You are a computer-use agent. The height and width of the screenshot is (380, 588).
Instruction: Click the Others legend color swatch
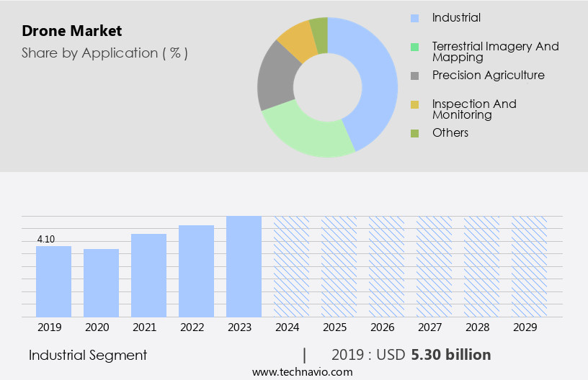pos(414,133)
